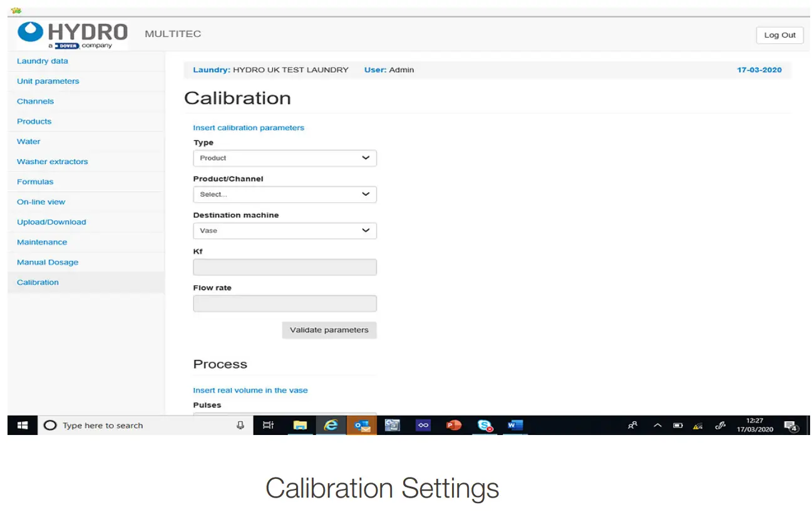This screenshot has height=512, width=812.
Task: Click 'Insert real volume in the vase' text
Action: 250,390
